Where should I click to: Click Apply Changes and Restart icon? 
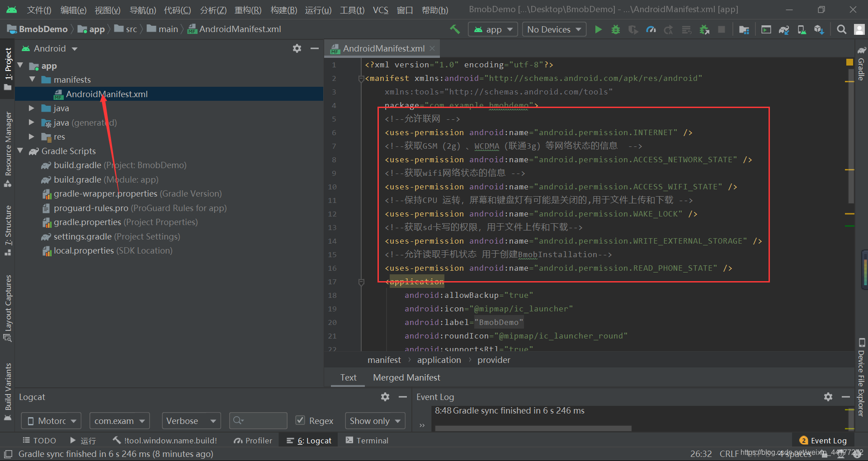[669, 29]
